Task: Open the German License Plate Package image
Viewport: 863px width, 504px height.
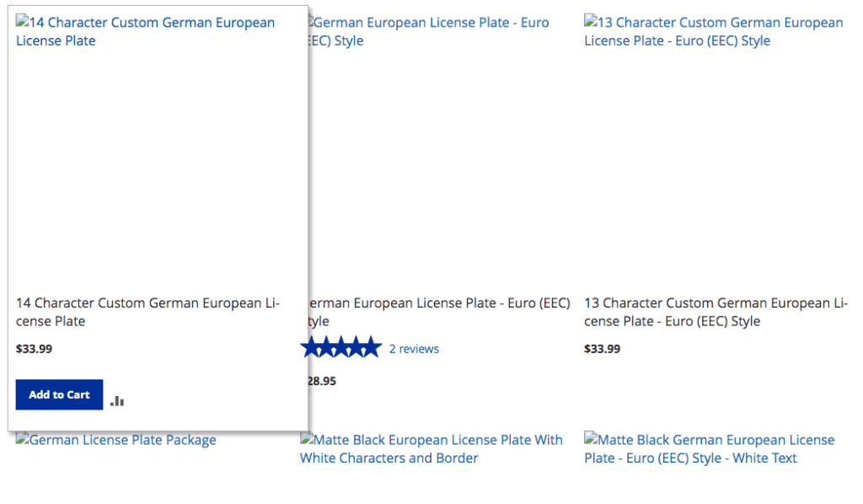Action: click(116, 440)
